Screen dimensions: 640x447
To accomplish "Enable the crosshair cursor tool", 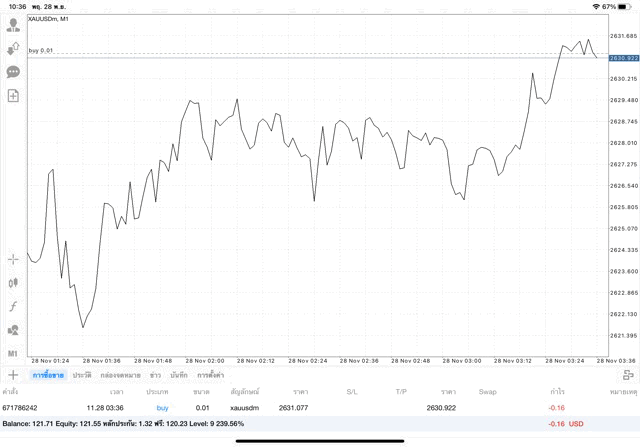I will coord(13,259).
